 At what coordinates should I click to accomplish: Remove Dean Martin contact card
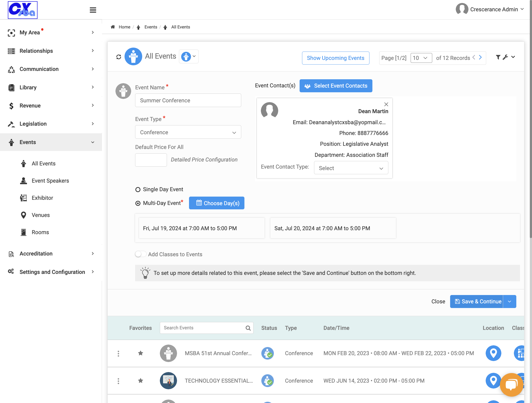point(386,104)
